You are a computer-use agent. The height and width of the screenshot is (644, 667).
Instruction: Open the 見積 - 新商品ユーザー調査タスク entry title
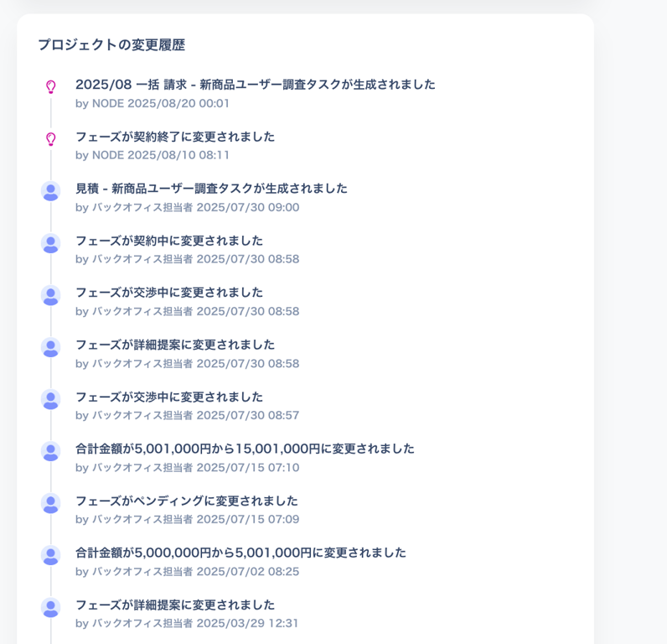211,189
